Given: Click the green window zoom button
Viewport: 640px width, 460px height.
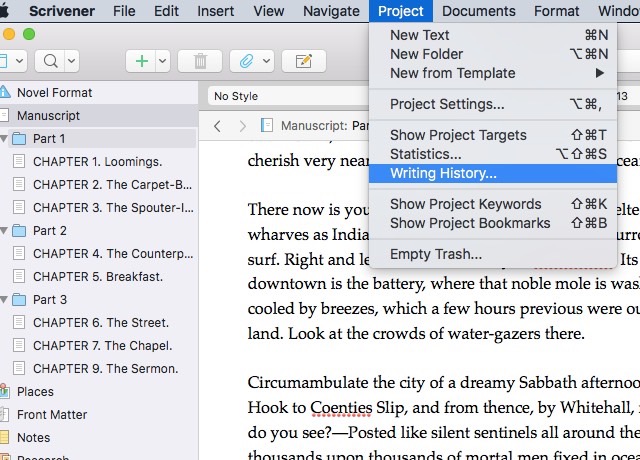Looking at the screenshot, I should [29, 34].
